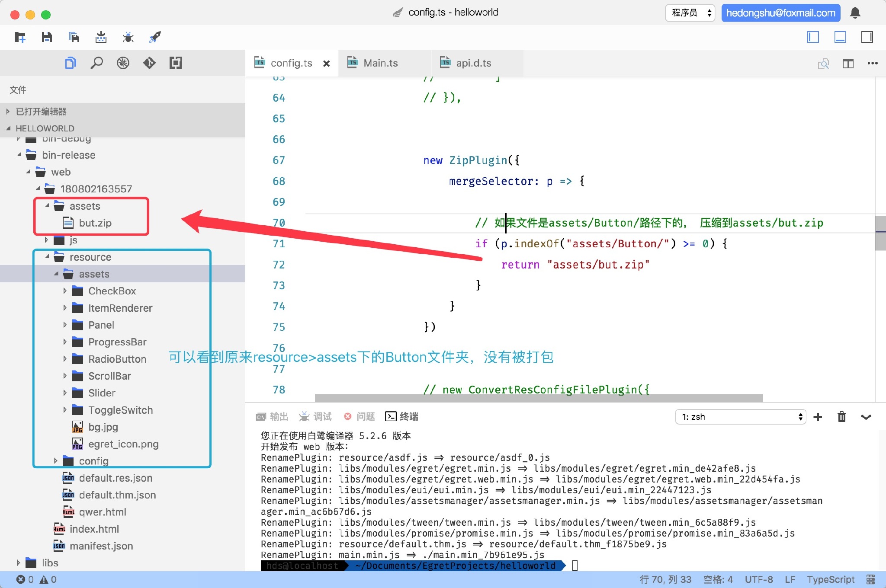Screen dimensions: 886x588
Task: Click TypeScript language mode in status bar
Action: coord(830,579)
